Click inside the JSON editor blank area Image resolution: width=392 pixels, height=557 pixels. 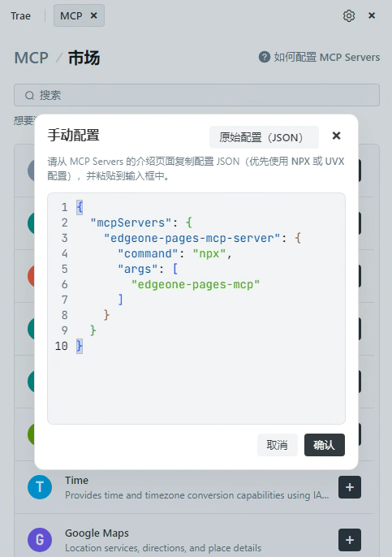point(196,387)
